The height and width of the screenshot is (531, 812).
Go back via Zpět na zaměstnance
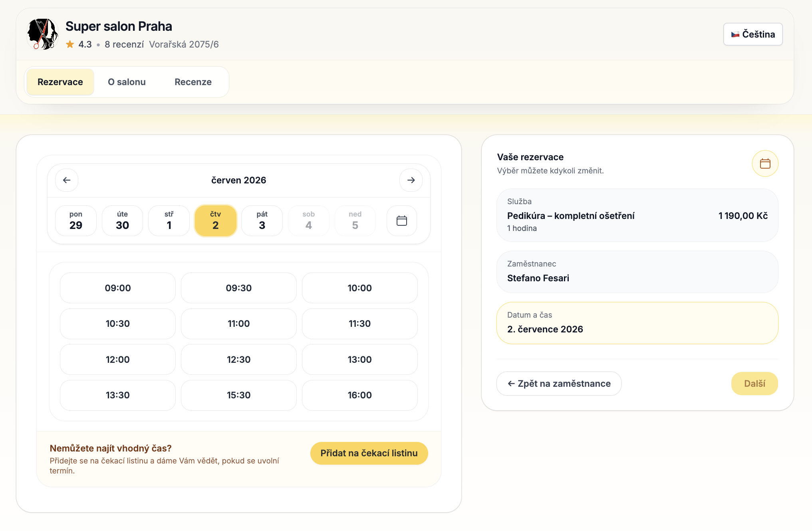559,384
